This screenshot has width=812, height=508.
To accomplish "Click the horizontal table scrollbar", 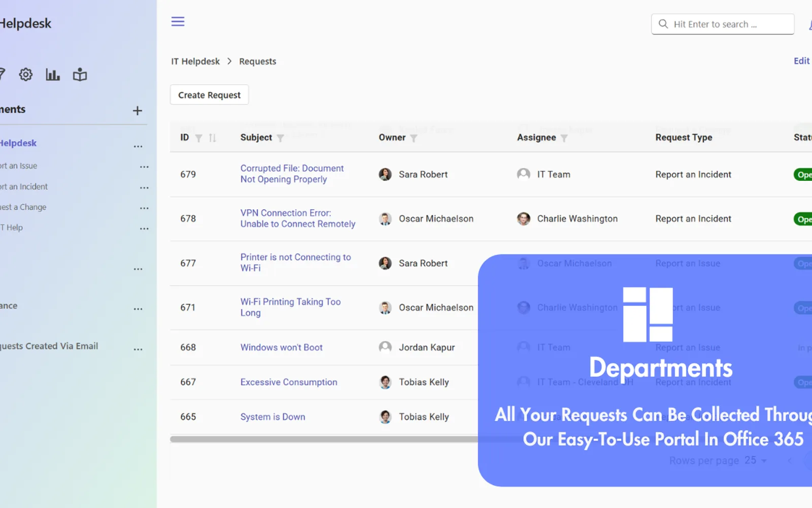I will 325,439.
